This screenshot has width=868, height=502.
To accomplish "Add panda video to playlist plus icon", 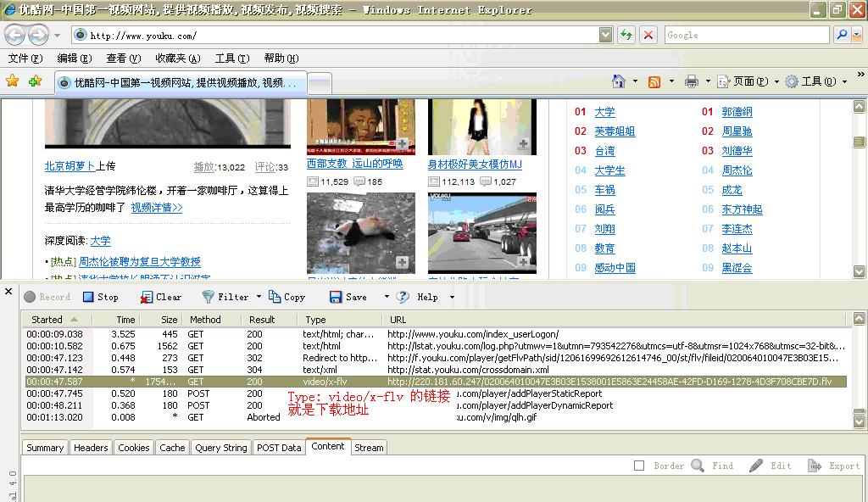I will pos(402,262).
